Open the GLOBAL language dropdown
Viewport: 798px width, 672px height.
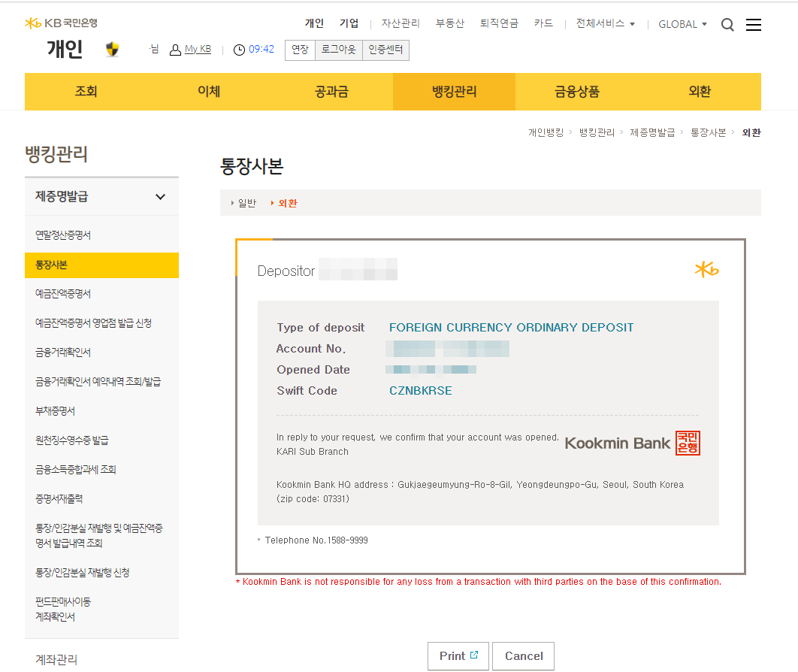pos(682,24)
